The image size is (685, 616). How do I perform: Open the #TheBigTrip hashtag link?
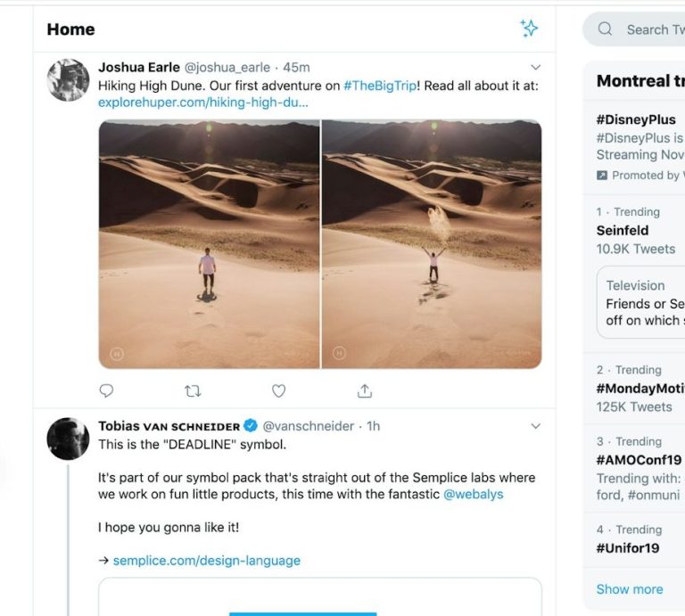tap(380, 86)
